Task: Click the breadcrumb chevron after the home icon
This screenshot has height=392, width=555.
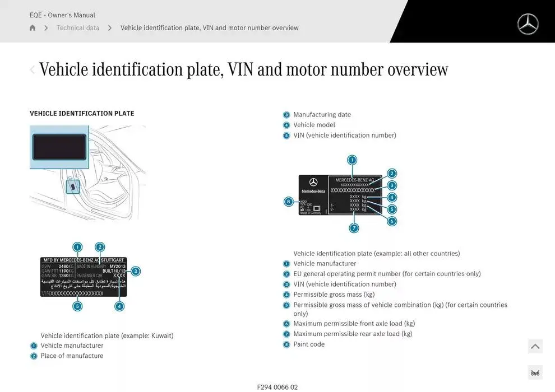Action: (46, 28)
